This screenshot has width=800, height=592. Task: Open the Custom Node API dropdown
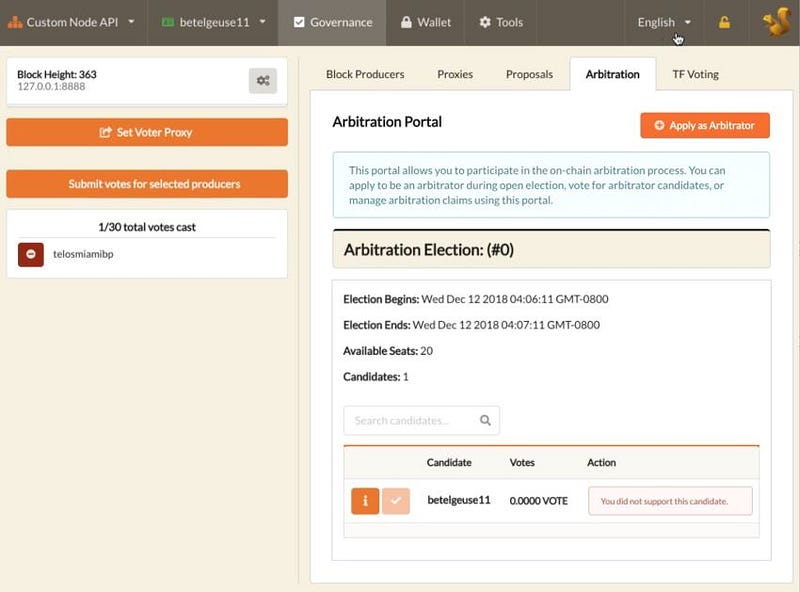point(71,22)
